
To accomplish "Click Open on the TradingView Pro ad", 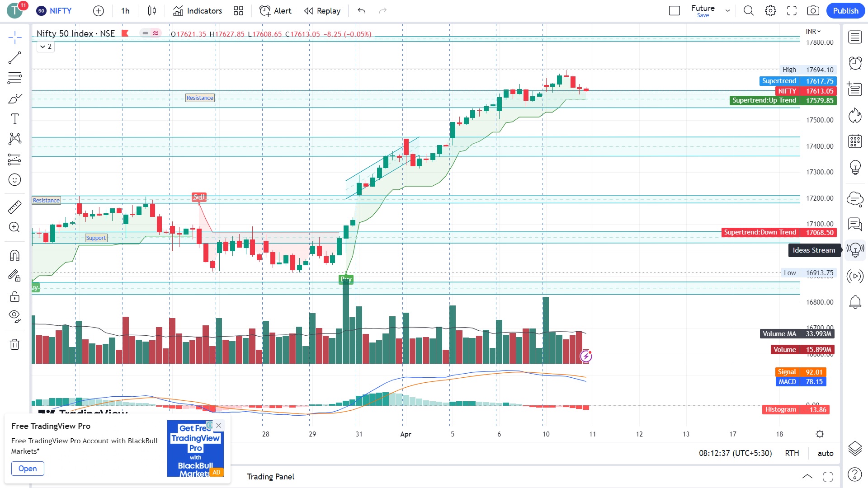I will pyautogui.click(x=28, y=469).
